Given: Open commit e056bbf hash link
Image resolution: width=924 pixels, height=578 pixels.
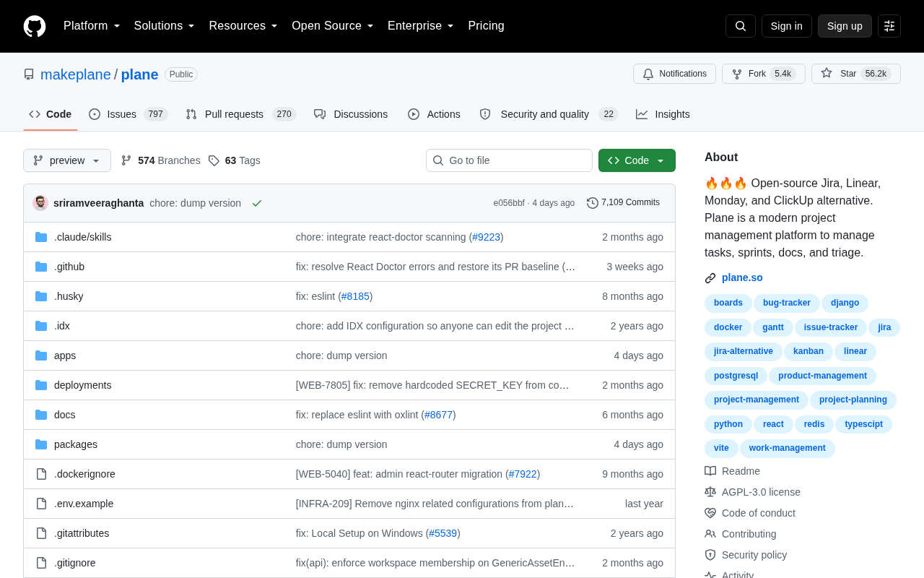Looking at the screenshot, I should [509, 203].
